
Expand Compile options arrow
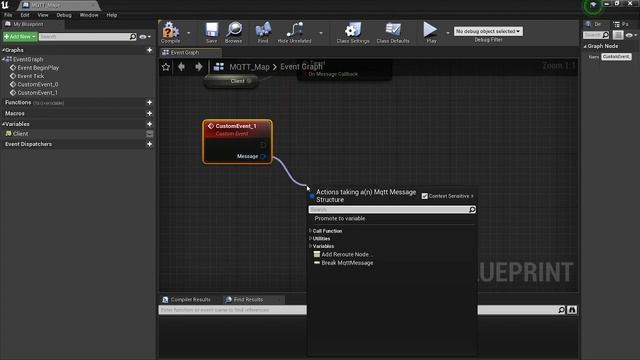(x=188, y=33)
